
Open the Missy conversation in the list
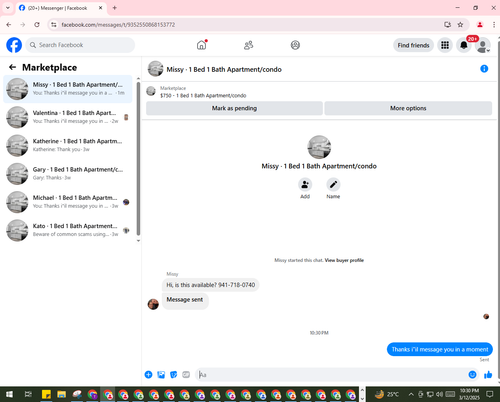(68, 89)
